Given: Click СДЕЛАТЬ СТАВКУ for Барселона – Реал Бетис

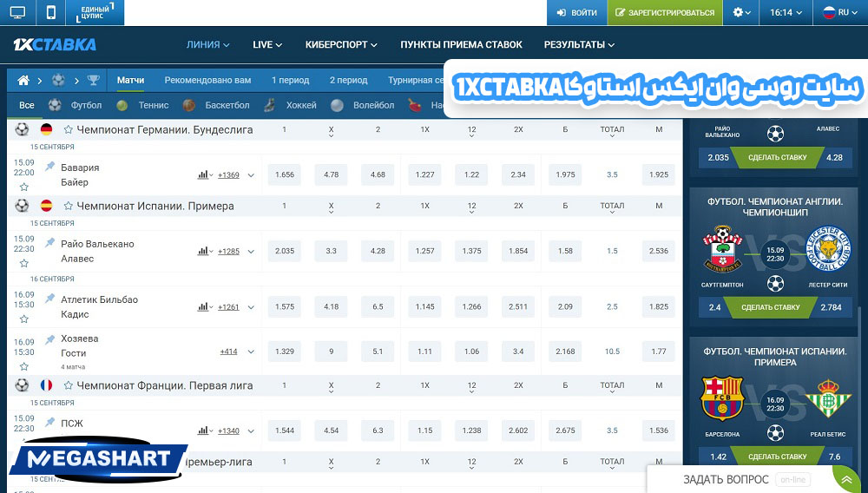Looking at the screenshot, I should 777,457.
